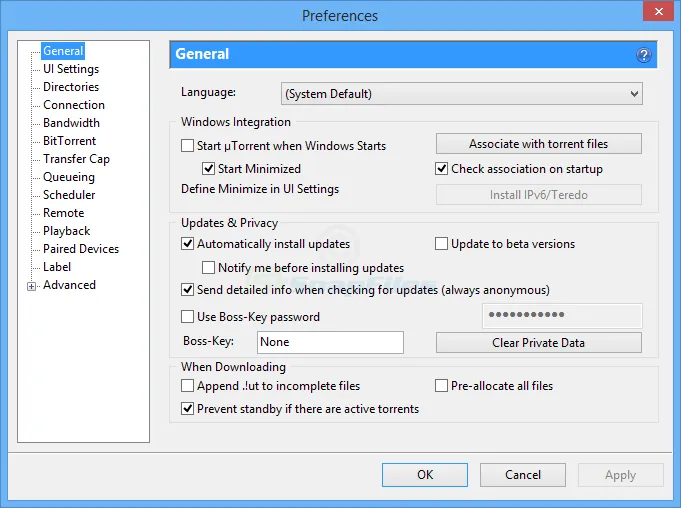Uncheck Prevent standby if active torrents
The width and height of the screenshot is (681, 508).
pos(187,409)
